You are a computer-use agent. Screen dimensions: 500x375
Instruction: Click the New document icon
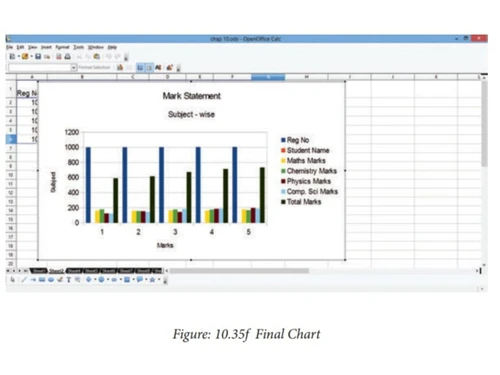pos(12,57)
